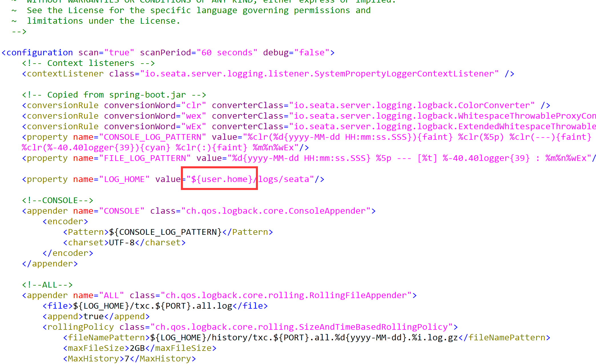Click the LOG_HOME property name
The width and height of the screenshot is (596, 364).
tap(124, 179)
